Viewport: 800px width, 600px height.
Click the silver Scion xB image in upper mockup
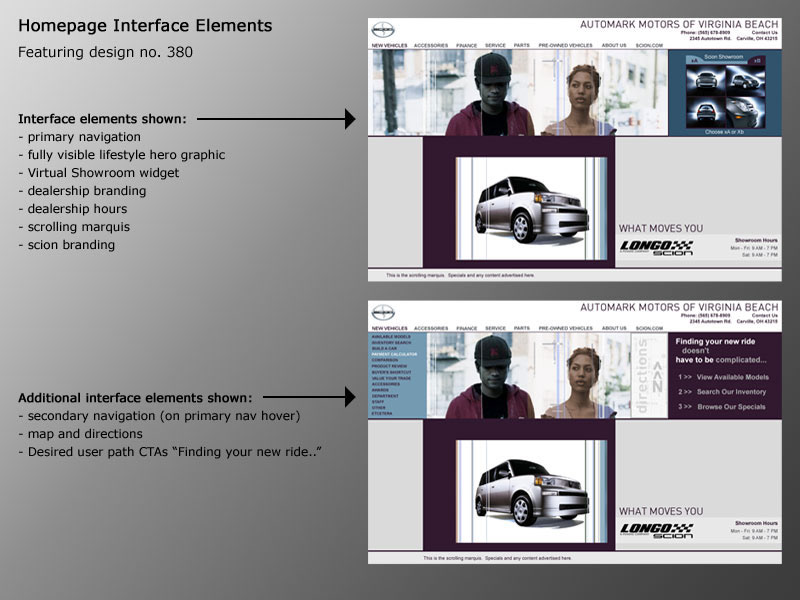(531, 209)
